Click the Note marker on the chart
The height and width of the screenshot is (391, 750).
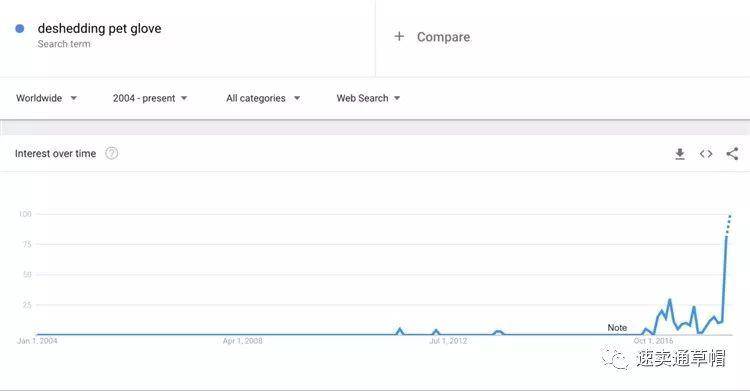point(617,328)
